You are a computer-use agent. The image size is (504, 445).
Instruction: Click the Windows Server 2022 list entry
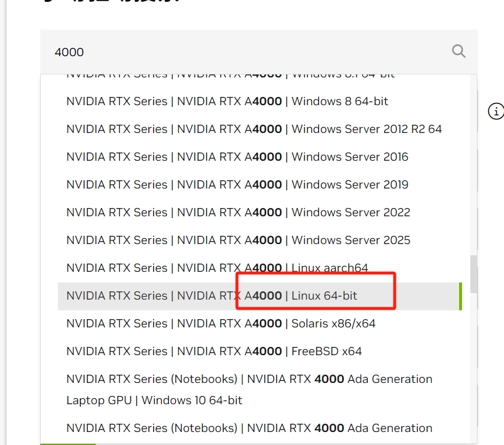238,212
